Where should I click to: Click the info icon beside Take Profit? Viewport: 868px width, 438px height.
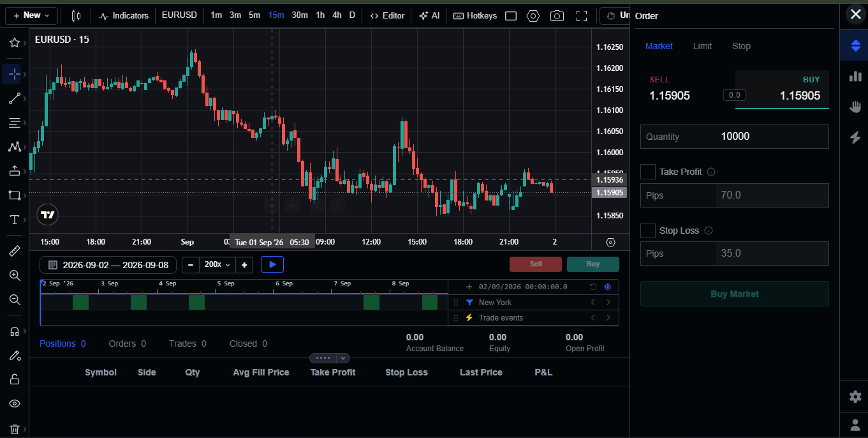[x=711, y=172]
